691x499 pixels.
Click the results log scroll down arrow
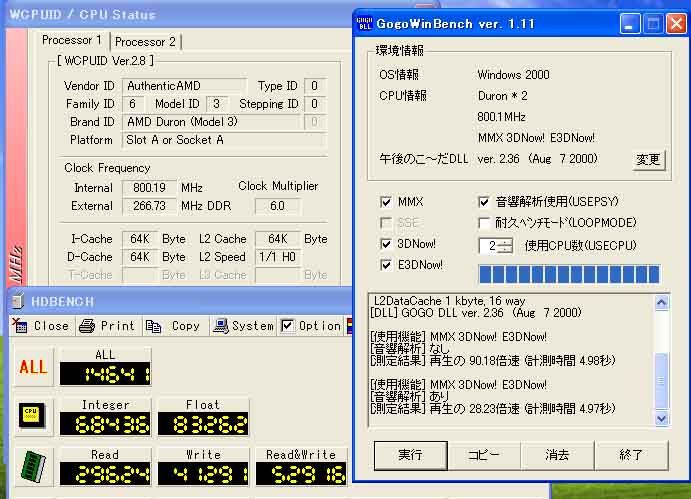(661, 418)
